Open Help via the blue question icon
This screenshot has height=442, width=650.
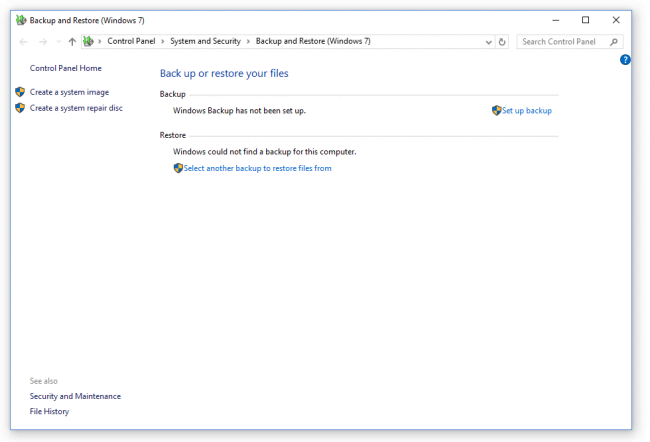pyautogui.click(x=625, y=60)
